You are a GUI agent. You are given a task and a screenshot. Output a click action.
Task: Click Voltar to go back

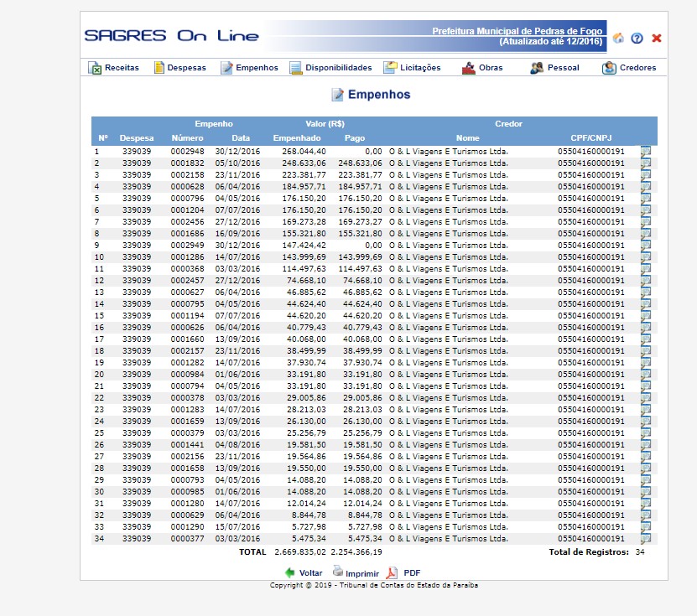(x=310, y=573)
